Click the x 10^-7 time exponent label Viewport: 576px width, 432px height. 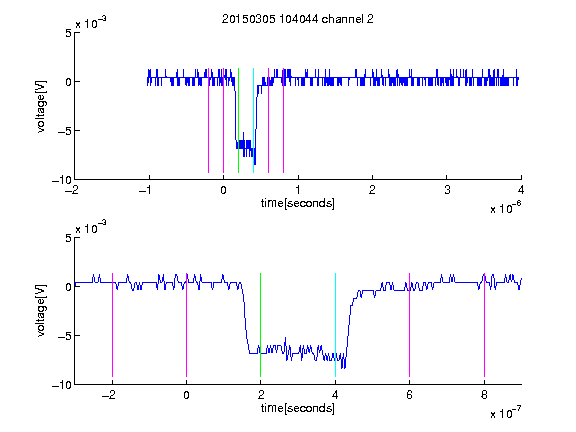505,413
